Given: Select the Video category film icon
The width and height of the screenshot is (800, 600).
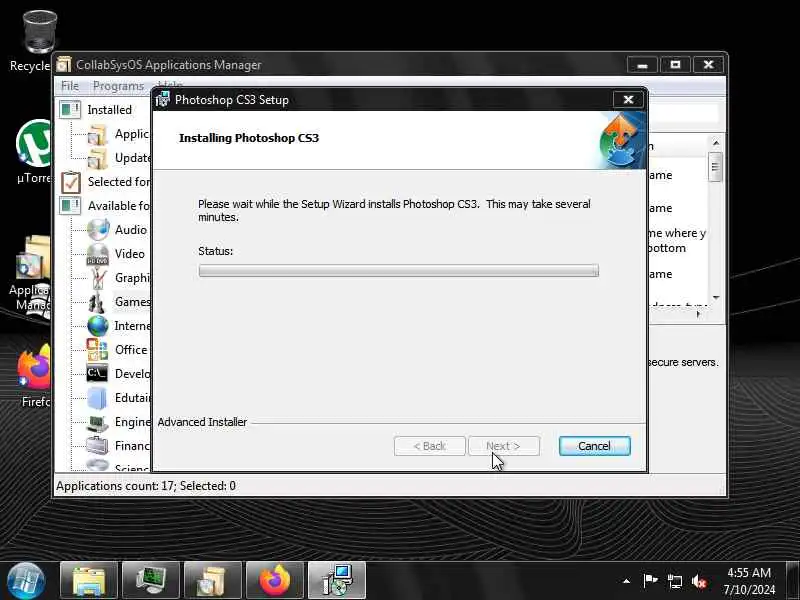Looking at the screenshot, I should point(97,254).
